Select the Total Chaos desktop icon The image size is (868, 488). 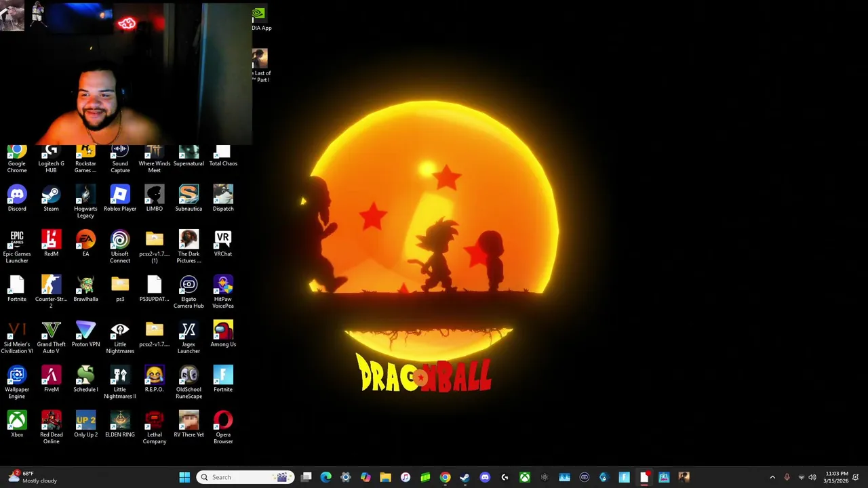click(223, 156)
